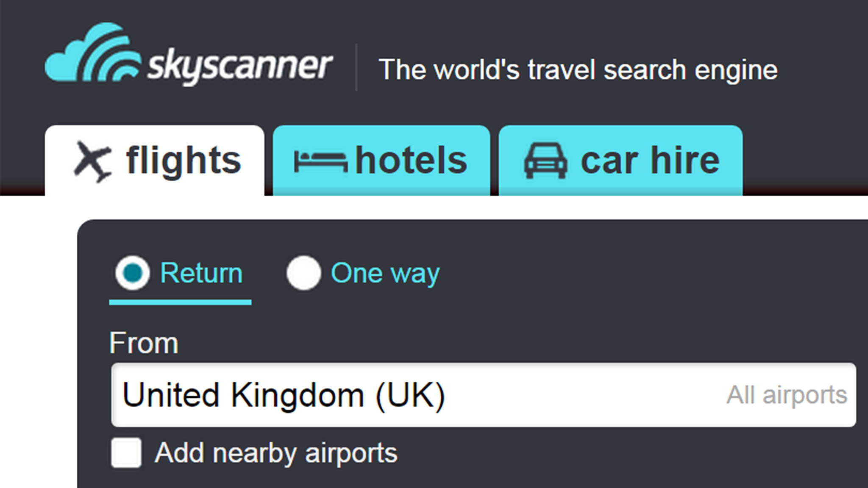Click the car icon on car hire tab
868x488 pixels.
tap(545, 161)
